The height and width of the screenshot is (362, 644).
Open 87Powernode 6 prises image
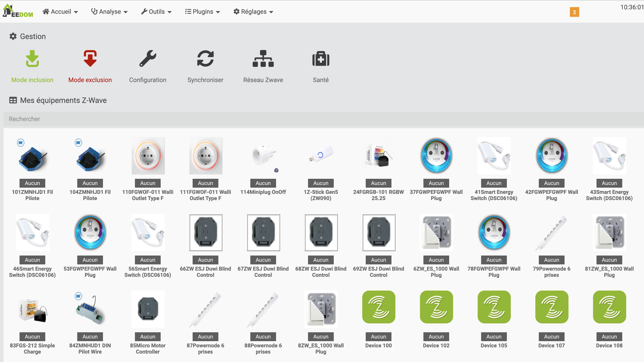(x=206, y=309)
